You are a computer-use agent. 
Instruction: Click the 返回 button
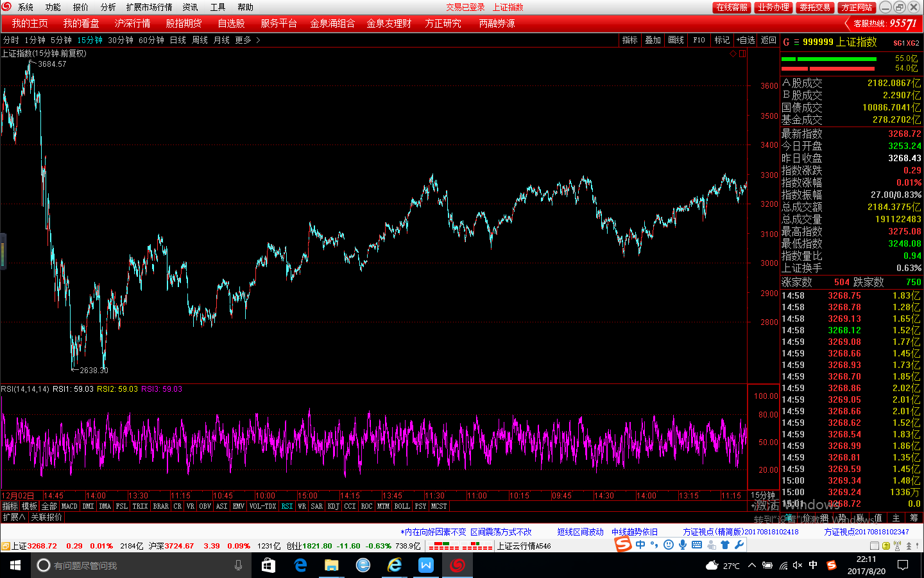[769, 40]
